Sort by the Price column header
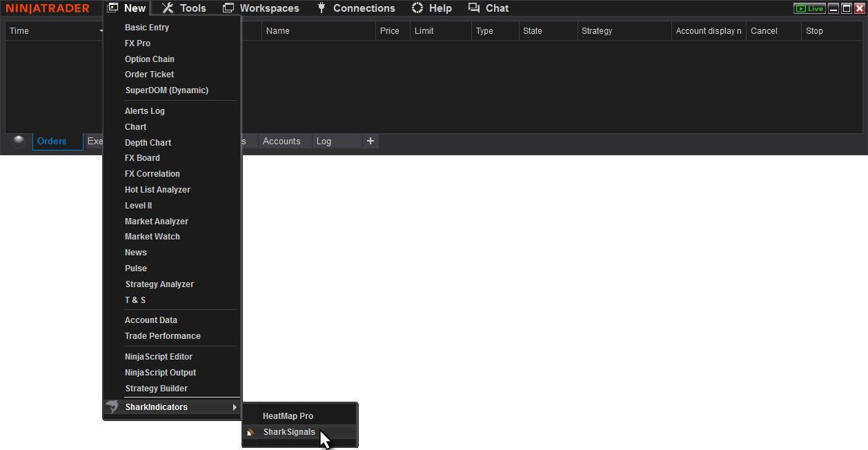The height and width of the screenshot is (450, 868). [393, 31]
